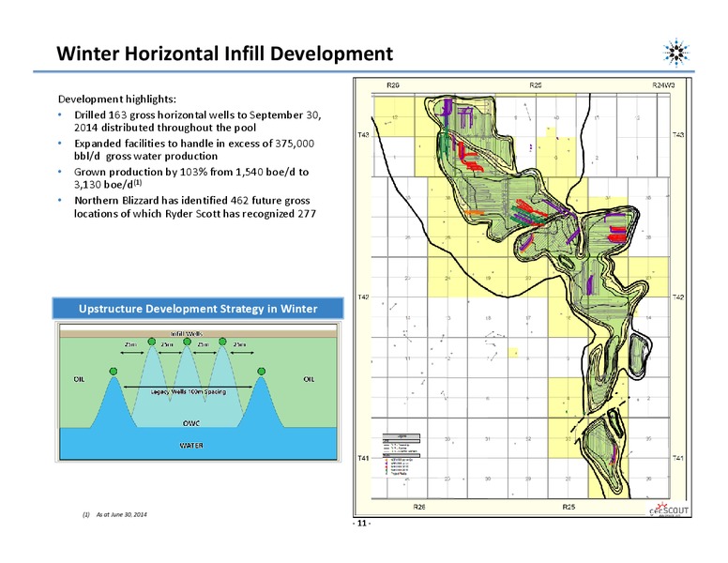Click the bullet about 375,000 bbl/d water production

coord(194,149)
